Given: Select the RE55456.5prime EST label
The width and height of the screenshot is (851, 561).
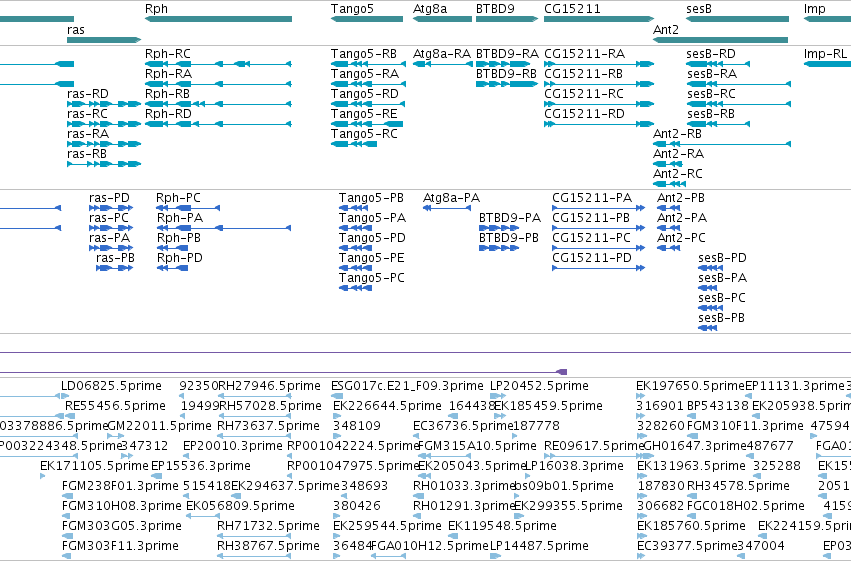Looking at the screenshot, I should coord(115,406).
